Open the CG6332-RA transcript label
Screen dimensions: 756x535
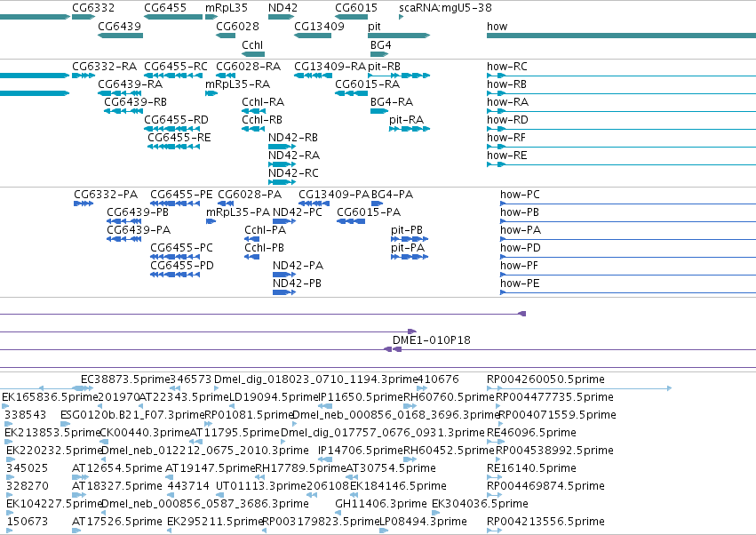point(105,66)
